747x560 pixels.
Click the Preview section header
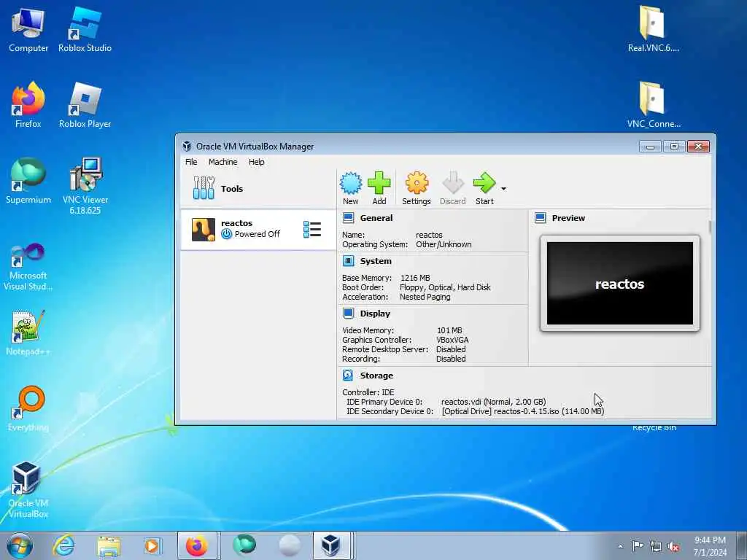(568, 218)
